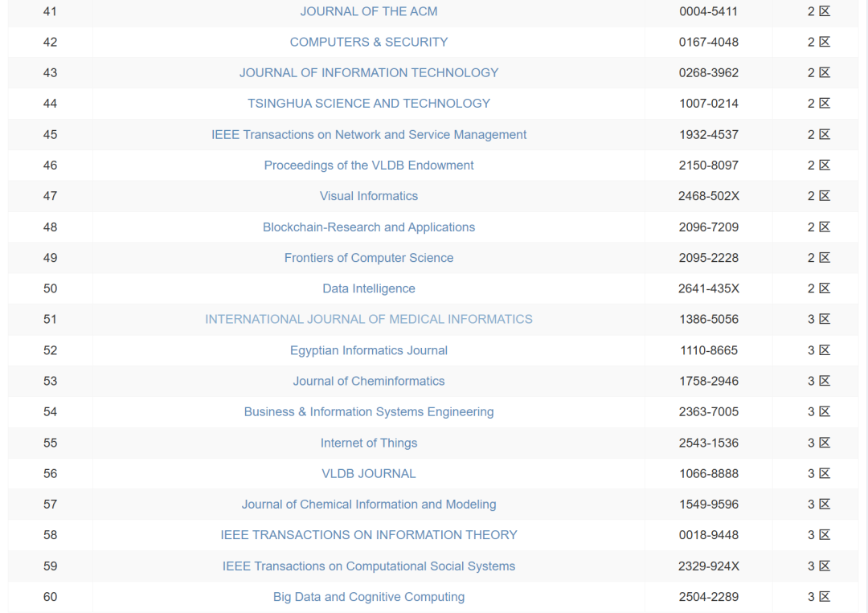This screenshot has height=613, width=868.
Task: Select ISSN 1386-5056 cell
Action: click(x=709, y=319)
